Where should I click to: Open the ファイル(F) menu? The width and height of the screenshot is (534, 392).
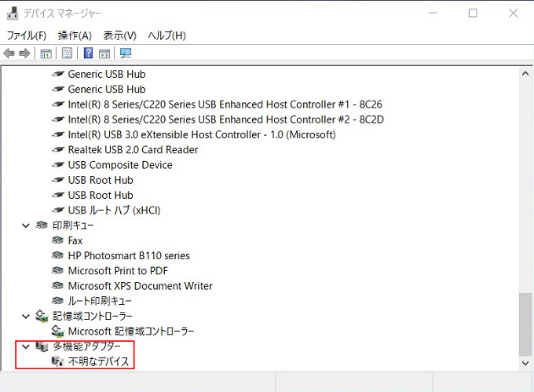click(26, 35)
